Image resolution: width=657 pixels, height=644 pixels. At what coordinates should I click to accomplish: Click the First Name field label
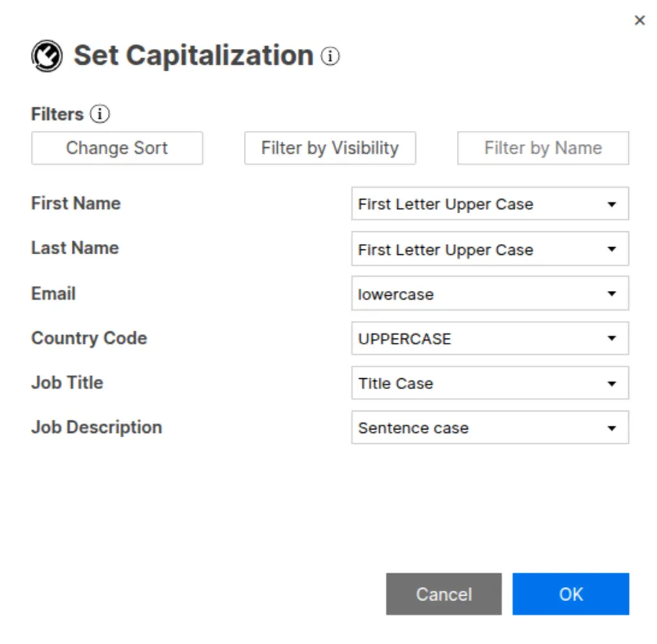tap(76, 204)
